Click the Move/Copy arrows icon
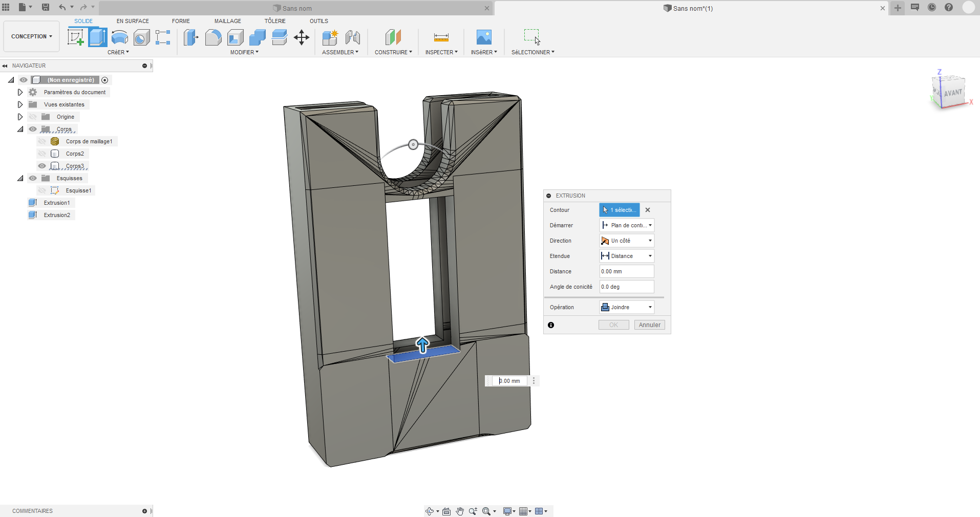The image size is (980, 517). [302, 37]
